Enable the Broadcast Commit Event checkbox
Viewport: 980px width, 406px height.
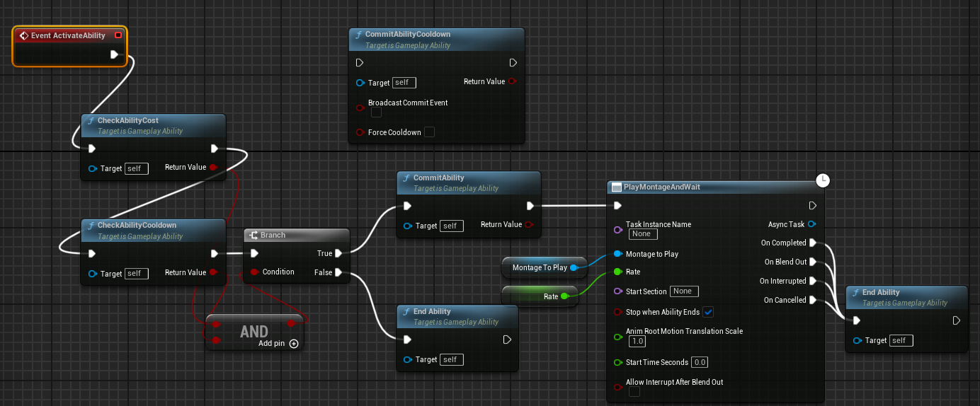(x=376, y=112)
